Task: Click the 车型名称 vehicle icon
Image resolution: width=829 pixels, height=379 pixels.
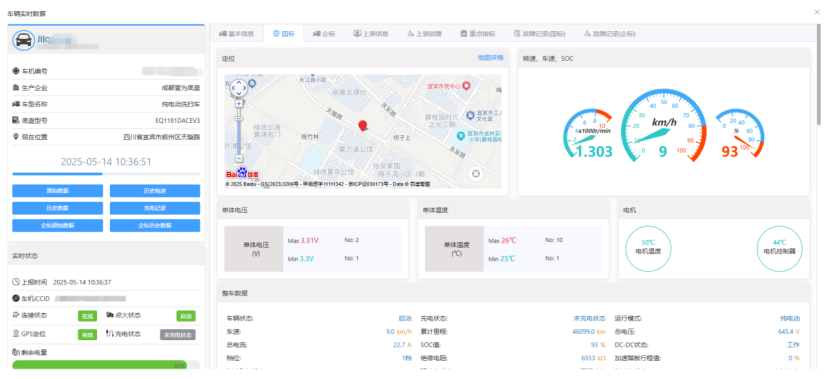Action: coord(16,104)
